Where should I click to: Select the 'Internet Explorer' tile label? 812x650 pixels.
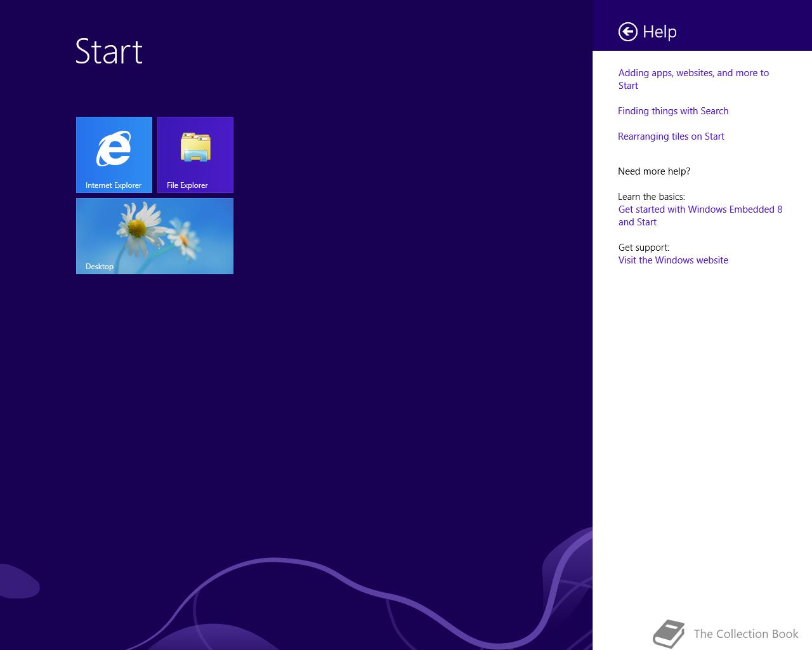114,185
